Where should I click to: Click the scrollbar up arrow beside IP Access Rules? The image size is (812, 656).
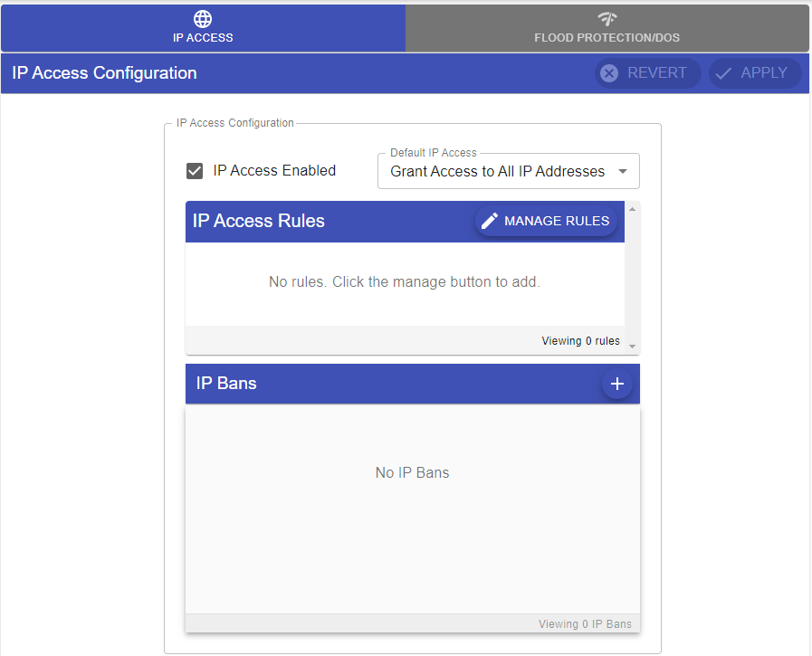coord(632,209)
